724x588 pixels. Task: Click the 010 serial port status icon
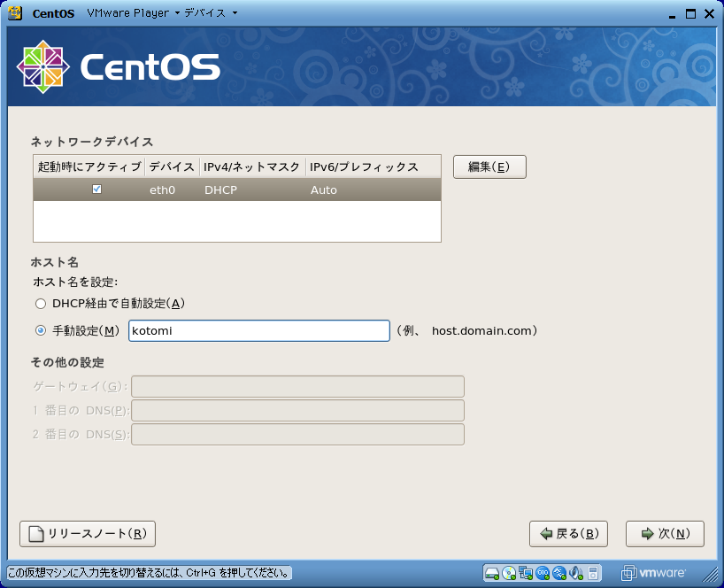543,573
